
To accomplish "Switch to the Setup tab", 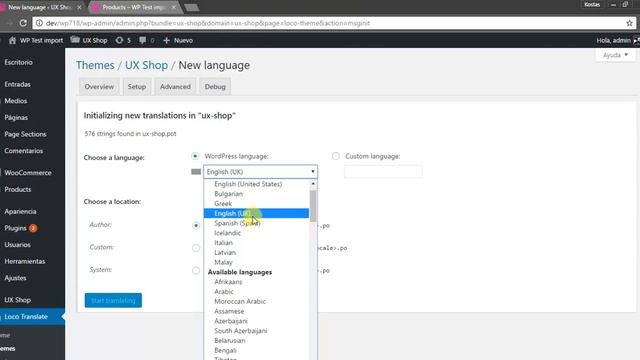I will pyautogui.click(x=137, y=87).
